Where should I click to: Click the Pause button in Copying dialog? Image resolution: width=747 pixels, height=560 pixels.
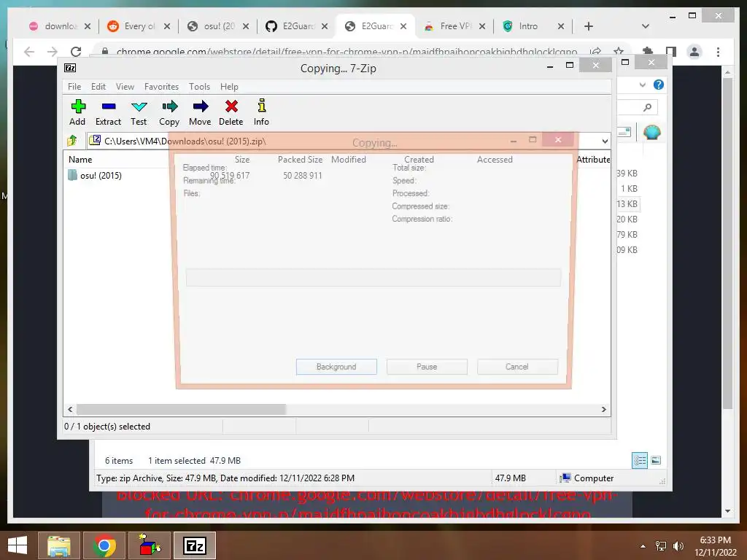[427, 367]
